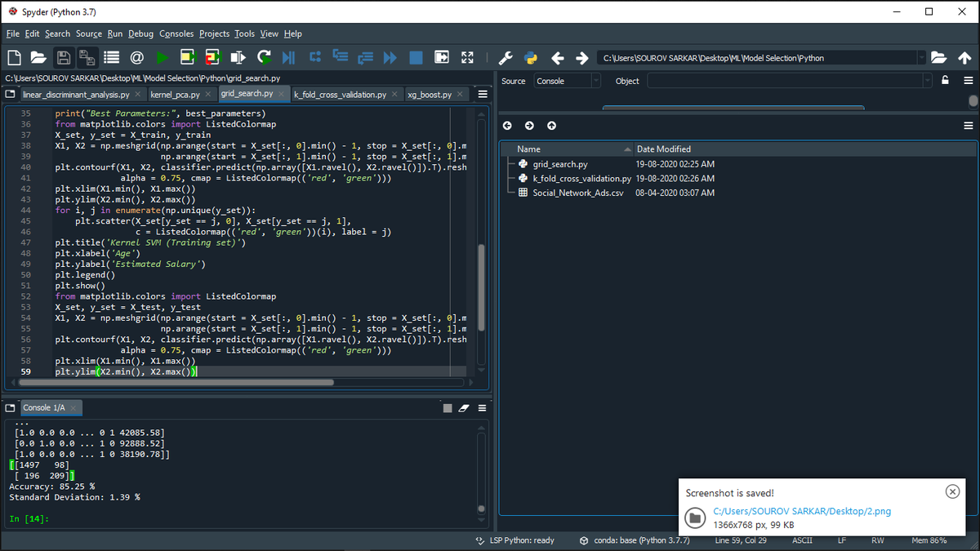
Task: Click the @ symbol finder icon
Action: tap(136, 58)
